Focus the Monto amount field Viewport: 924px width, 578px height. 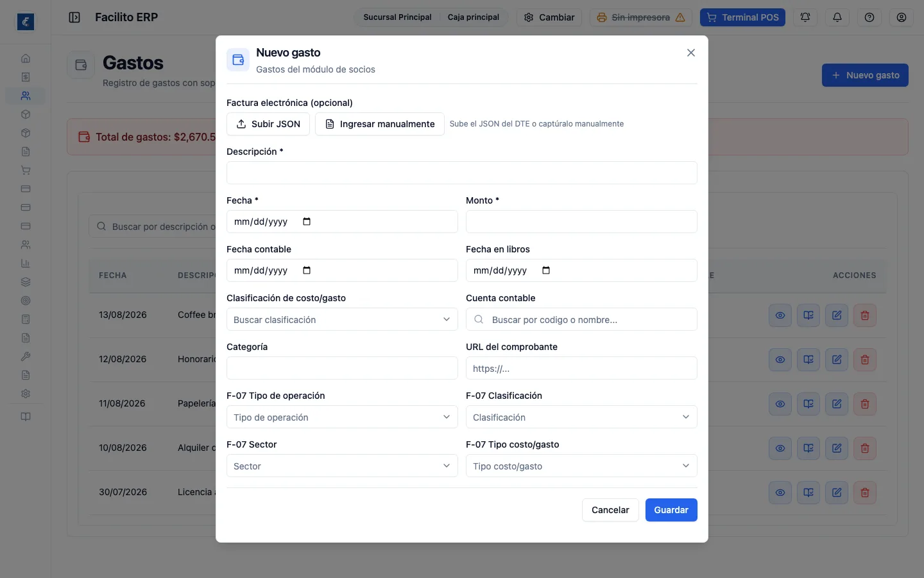pos(581,222)
